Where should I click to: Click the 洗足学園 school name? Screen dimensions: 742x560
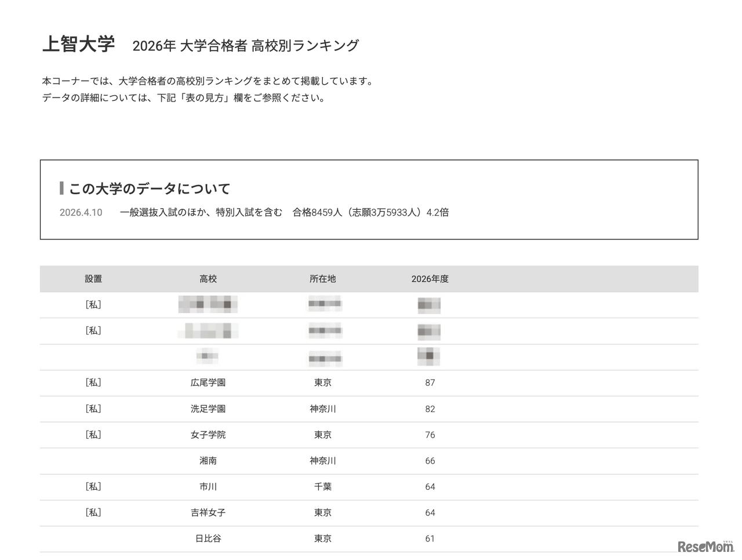(x=209, y=409)
